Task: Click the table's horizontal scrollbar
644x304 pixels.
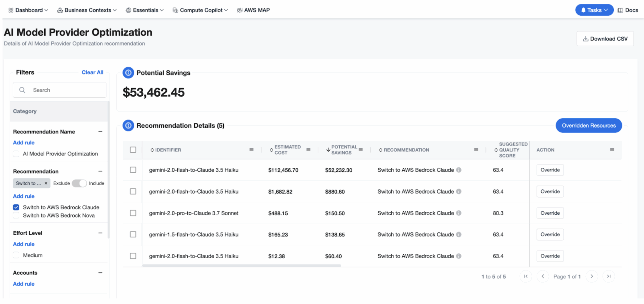Action: [x=242, y=265]
